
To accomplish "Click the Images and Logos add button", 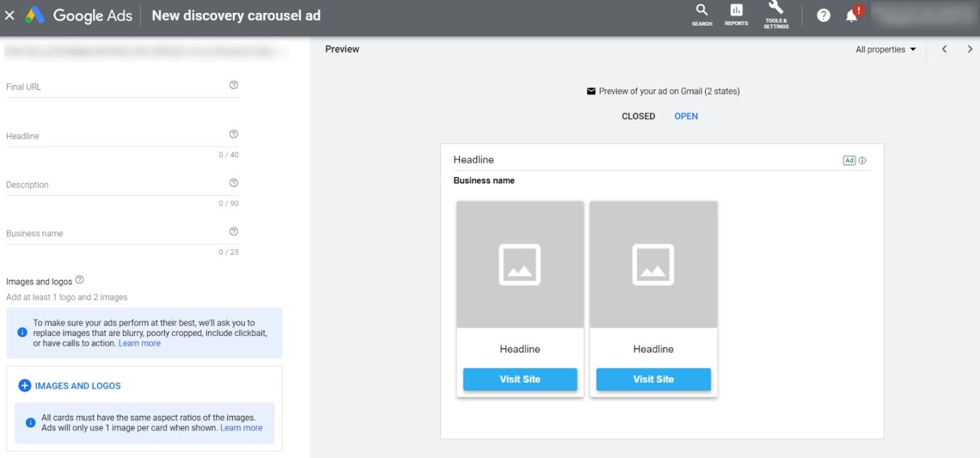I will click(x=69, y=386).
